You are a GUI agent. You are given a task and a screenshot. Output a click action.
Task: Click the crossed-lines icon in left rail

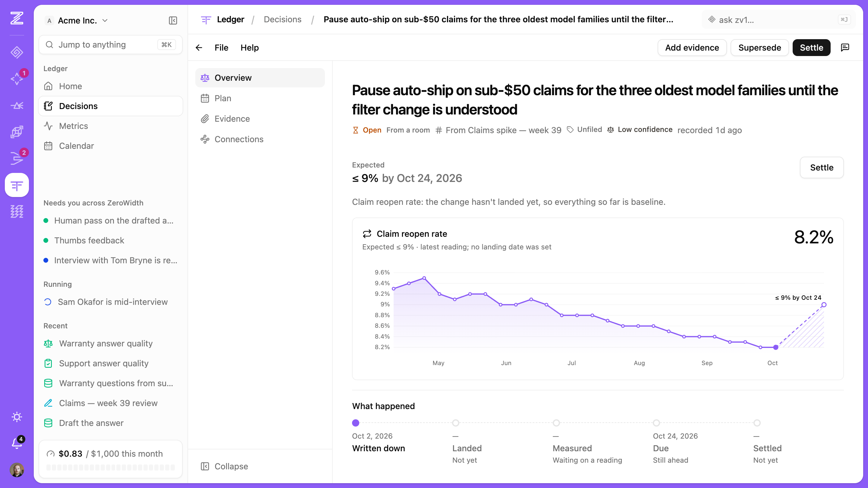click(x=17, y=105)
